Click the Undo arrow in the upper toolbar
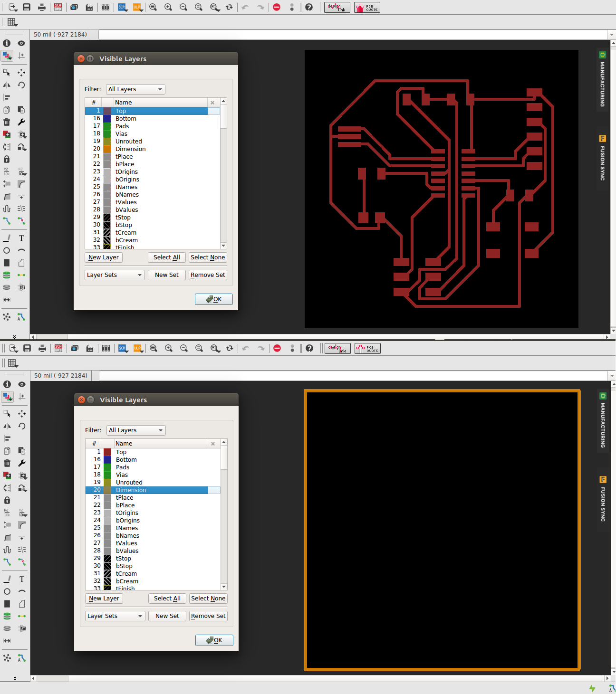The width and height of the screenshot is (616, 694). click(245, 7)
